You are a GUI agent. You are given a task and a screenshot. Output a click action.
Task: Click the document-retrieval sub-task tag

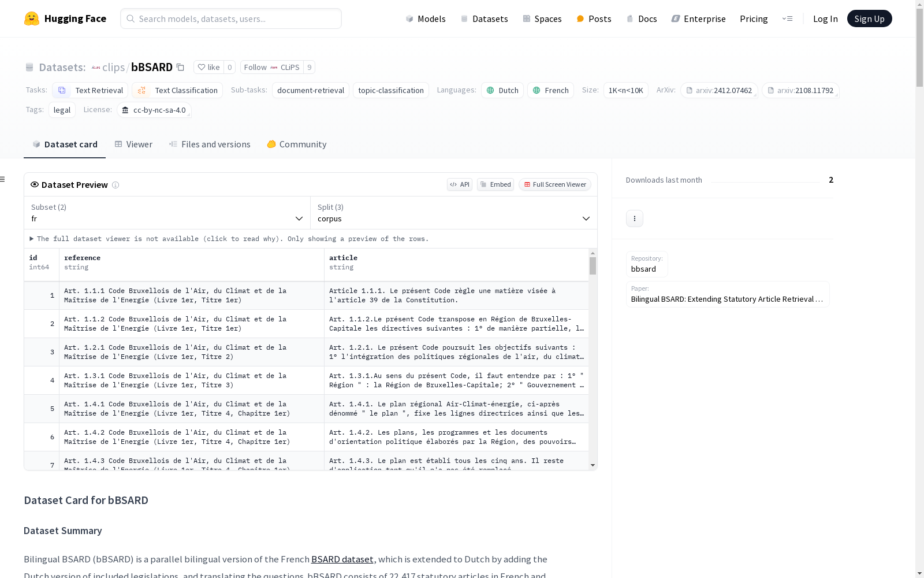[x=311, y=90]
